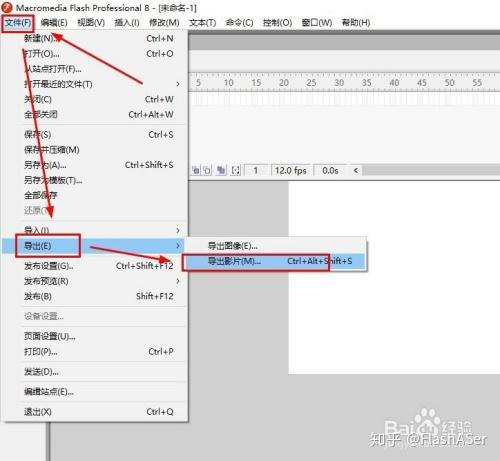Click frame 55 on the timeline ruler

[x=477, y=83]
